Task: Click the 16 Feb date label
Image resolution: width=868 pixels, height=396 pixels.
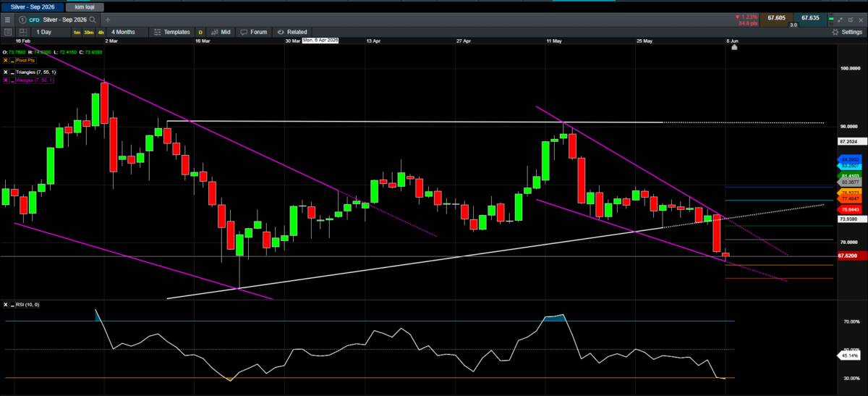Action: click(x=23, y=41)
